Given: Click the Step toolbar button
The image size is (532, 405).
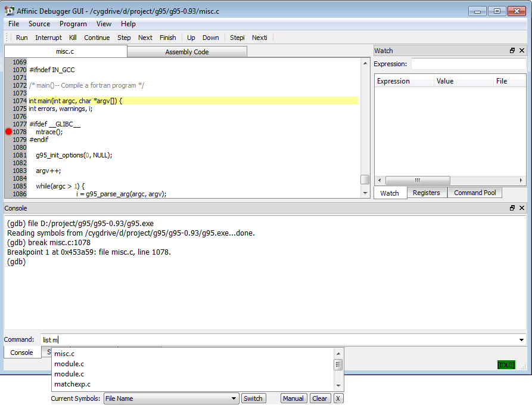Looking at the screenshot, I should (x=124, y=38).
